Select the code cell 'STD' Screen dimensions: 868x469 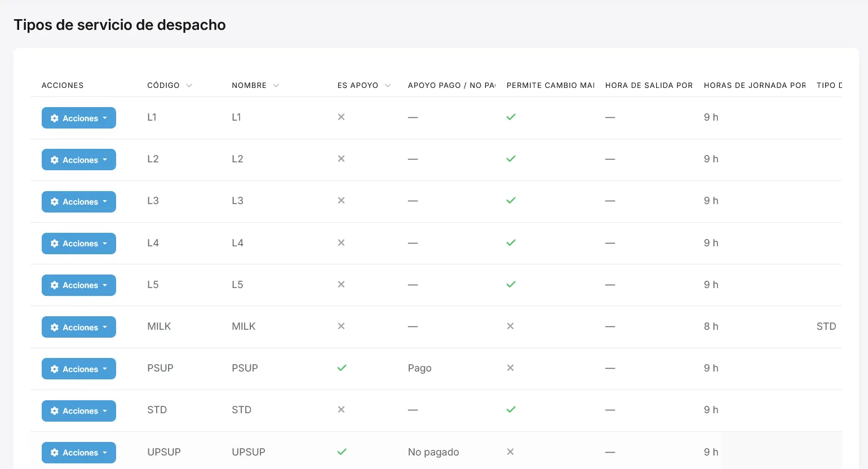coord(157,410)
